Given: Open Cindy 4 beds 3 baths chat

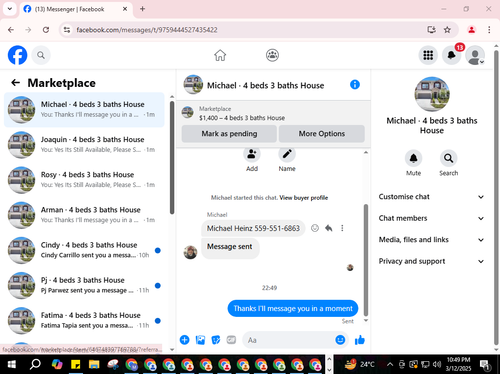Looking at the screenshot, I should [x=84, y=250].
